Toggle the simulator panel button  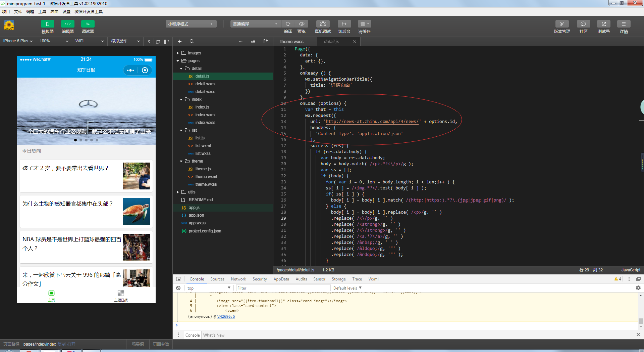tap(47, 24)
